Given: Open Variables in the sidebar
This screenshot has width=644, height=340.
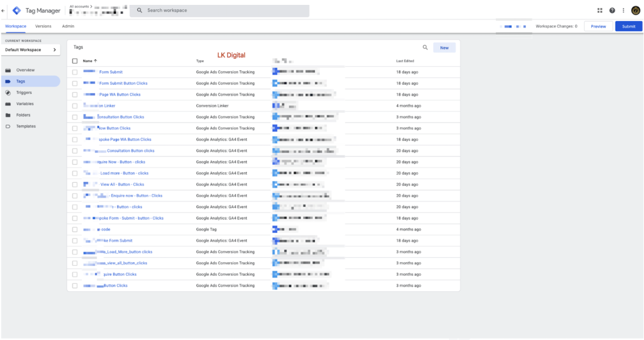Looking at the screenshot, I should [25, 104].
